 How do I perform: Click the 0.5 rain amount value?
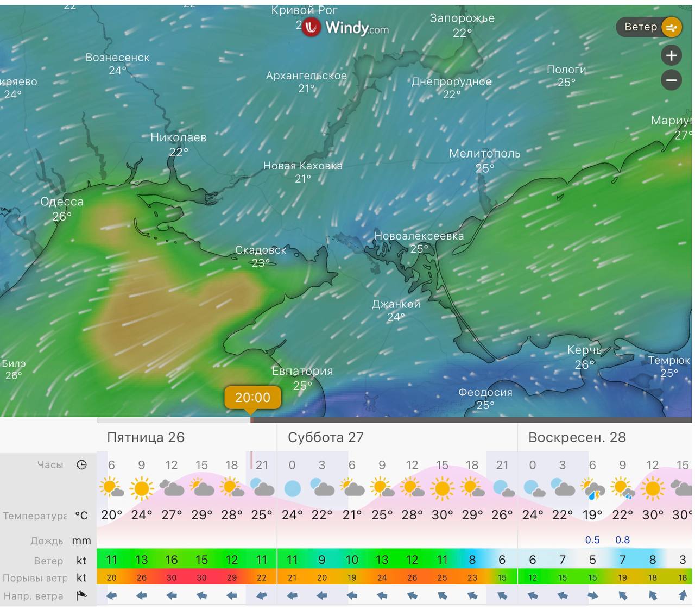(592, 540)
